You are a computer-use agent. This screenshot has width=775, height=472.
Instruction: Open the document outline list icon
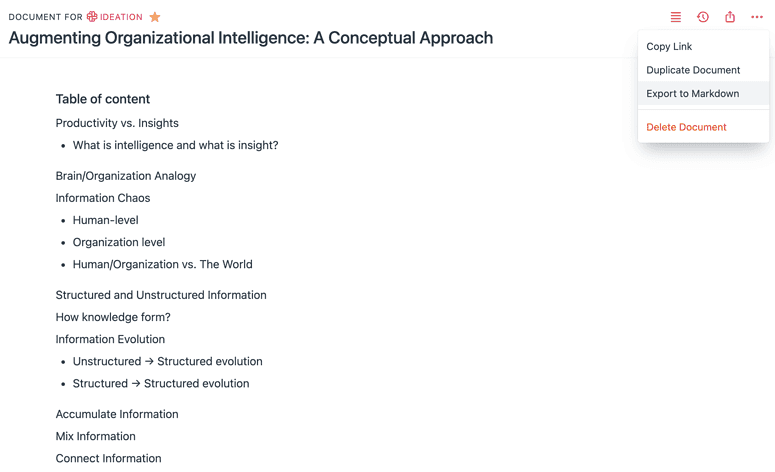(x=676, y=17)
